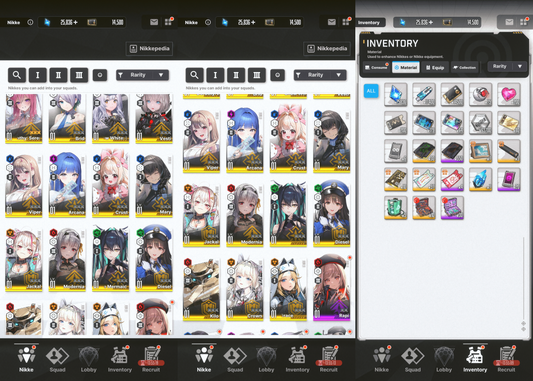Open search in the middle Nikke panel
533x381 pixels.
tap(194, 75)
